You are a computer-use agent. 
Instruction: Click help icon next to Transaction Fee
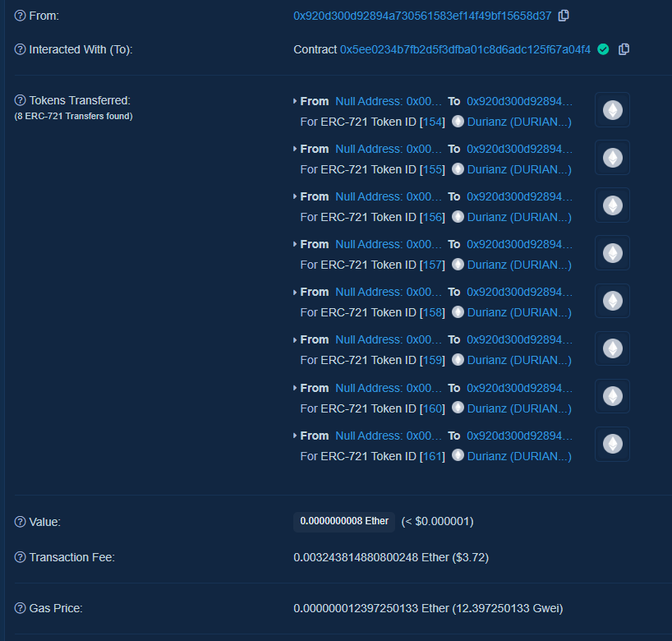click(21, 557)
